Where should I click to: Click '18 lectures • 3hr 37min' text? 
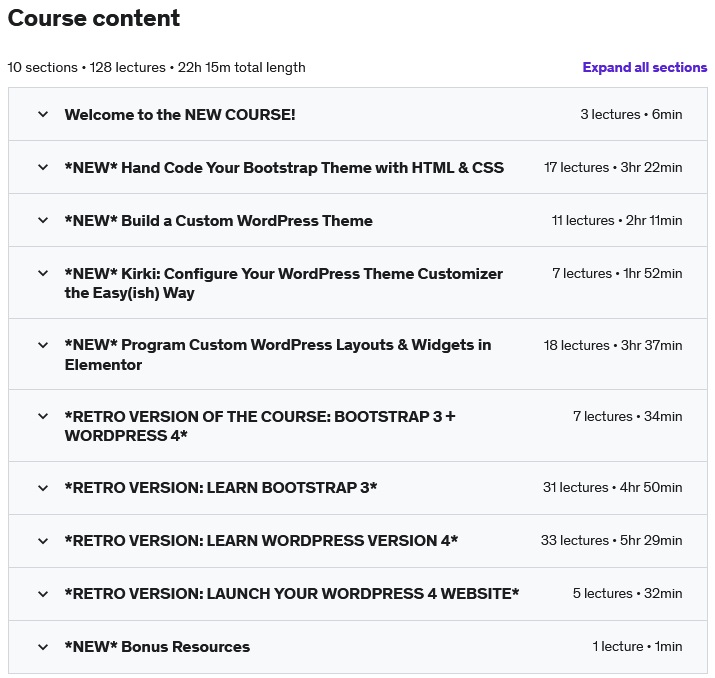(613, 345)
